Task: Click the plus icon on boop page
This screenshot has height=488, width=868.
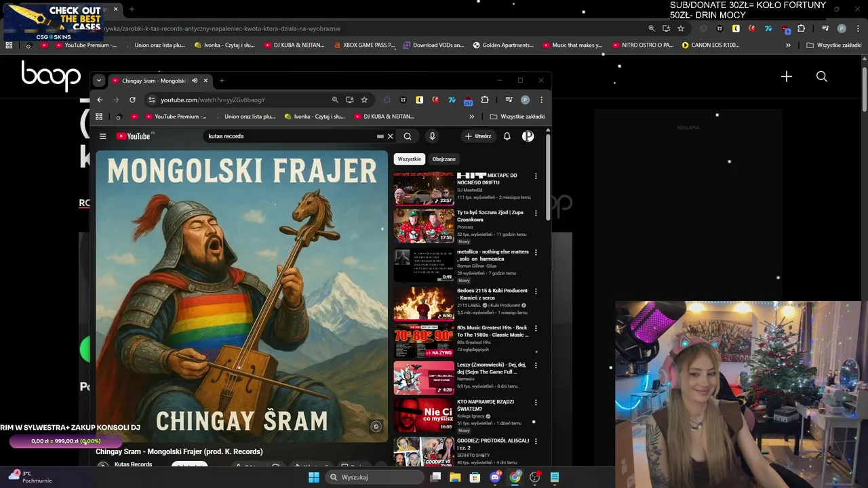Action: (x=787, y=77)
